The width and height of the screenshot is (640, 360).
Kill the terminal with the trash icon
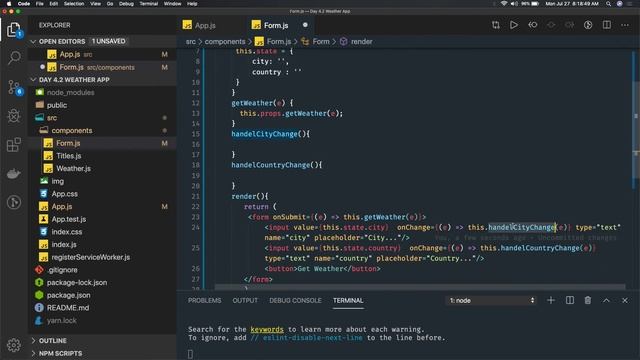[x=588, y=300]
